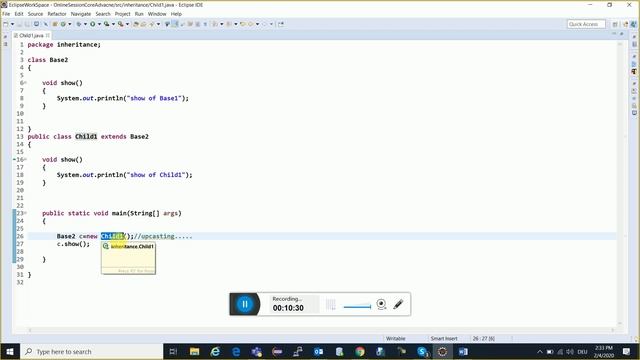640x360 pixels.
Task: Click the New file toolbar icon
Action: [5, 24]
